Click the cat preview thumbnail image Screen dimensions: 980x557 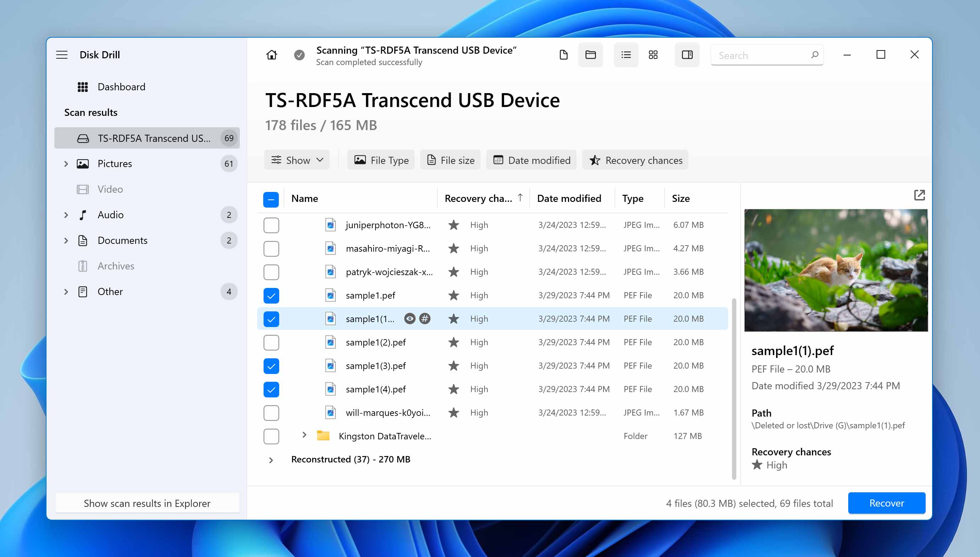pos(836,270)
